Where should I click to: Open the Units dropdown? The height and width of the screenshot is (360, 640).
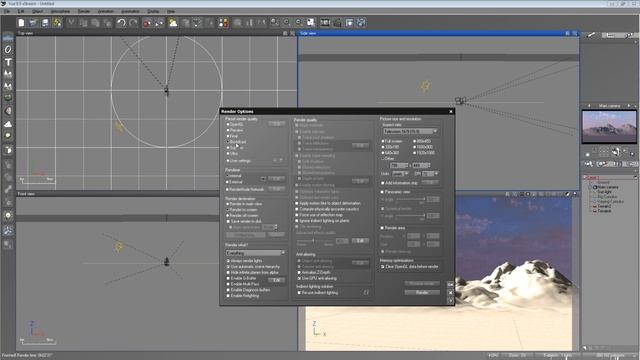pos(400,173)
